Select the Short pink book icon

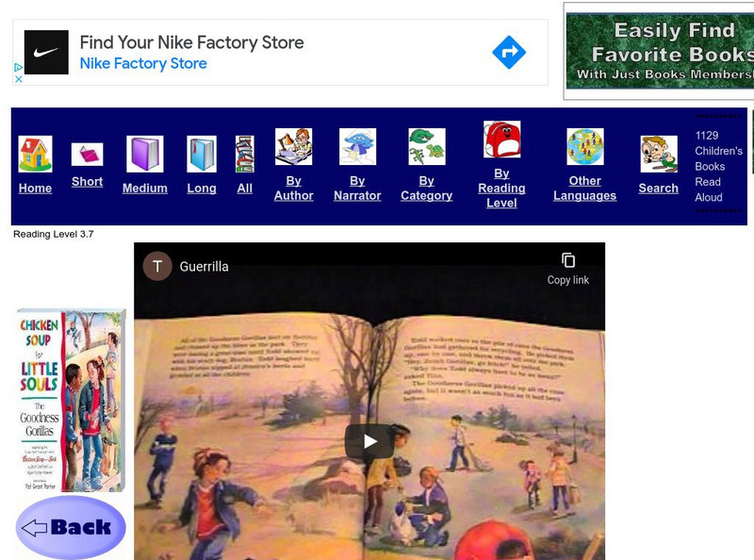[x=87, y=155]
